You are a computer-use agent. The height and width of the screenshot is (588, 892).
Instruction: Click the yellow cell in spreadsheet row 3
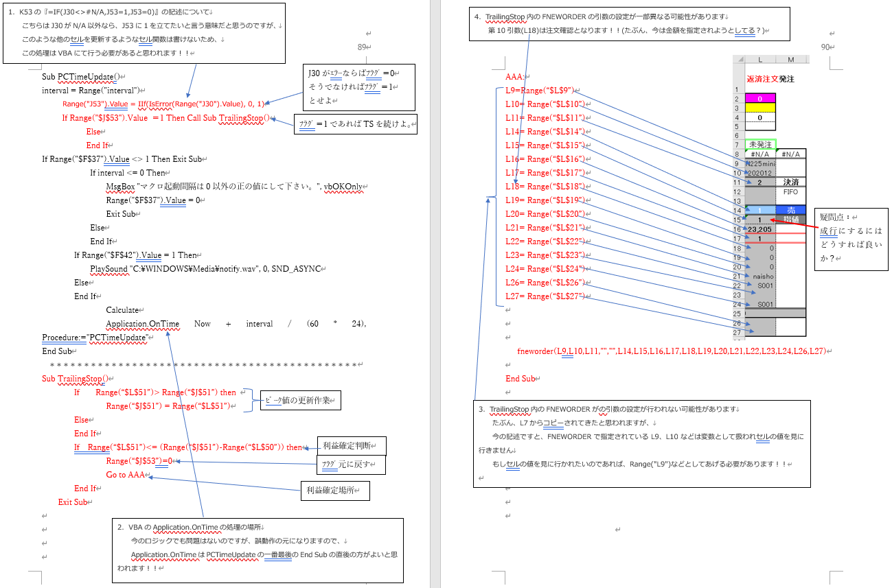point(760,108)
